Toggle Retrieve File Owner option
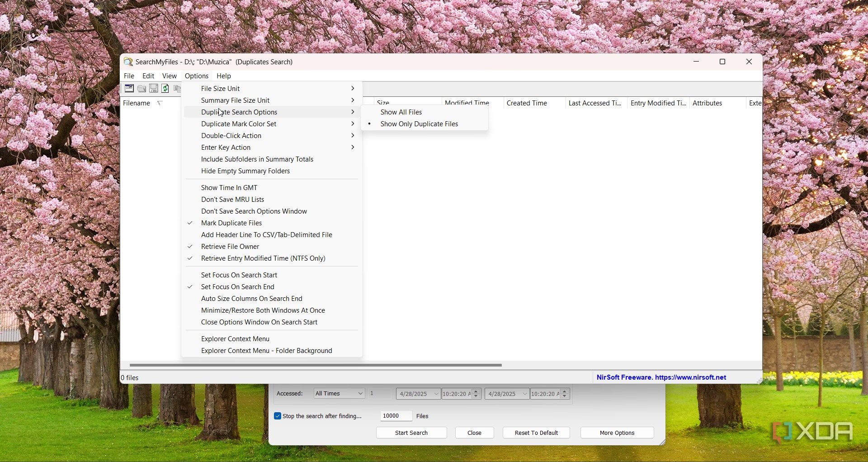Screen dimensions: 868x462 pyautogui.click(x=272, y=247)
